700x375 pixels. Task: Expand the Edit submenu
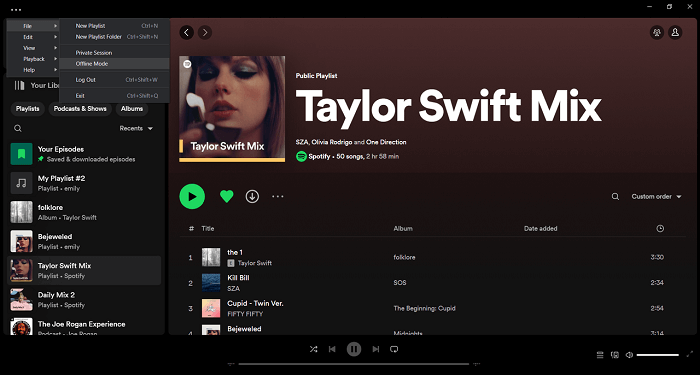(33, 37)
